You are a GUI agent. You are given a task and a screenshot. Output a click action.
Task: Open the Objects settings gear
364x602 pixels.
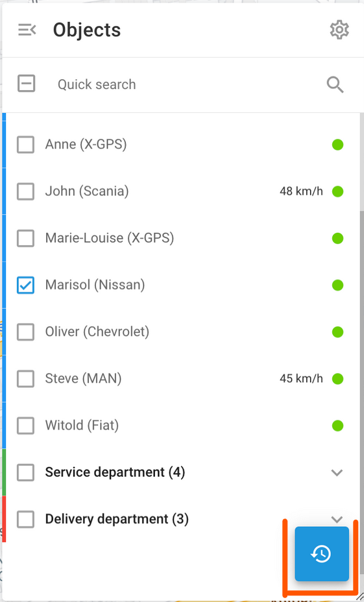[339, 30]
